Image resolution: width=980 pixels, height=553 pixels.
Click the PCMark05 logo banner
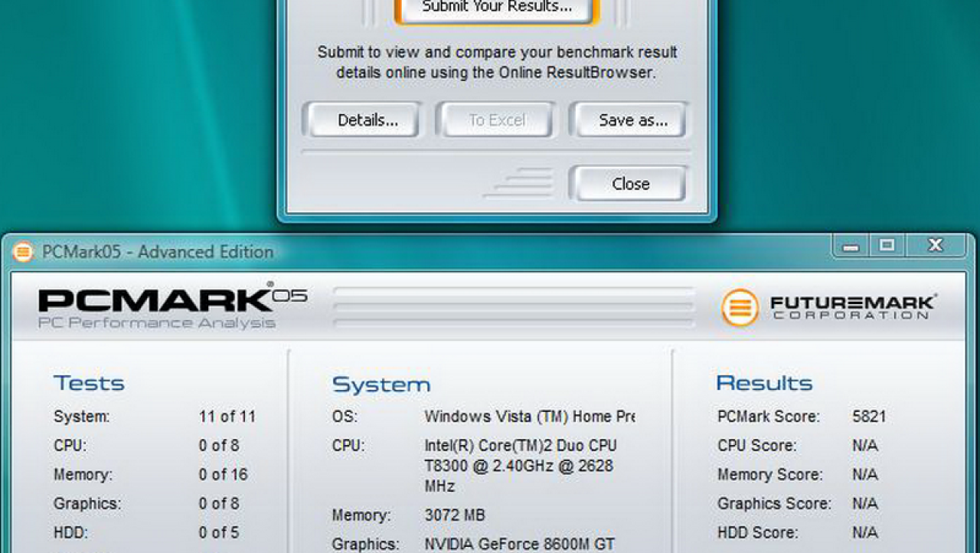pos(173,306)
